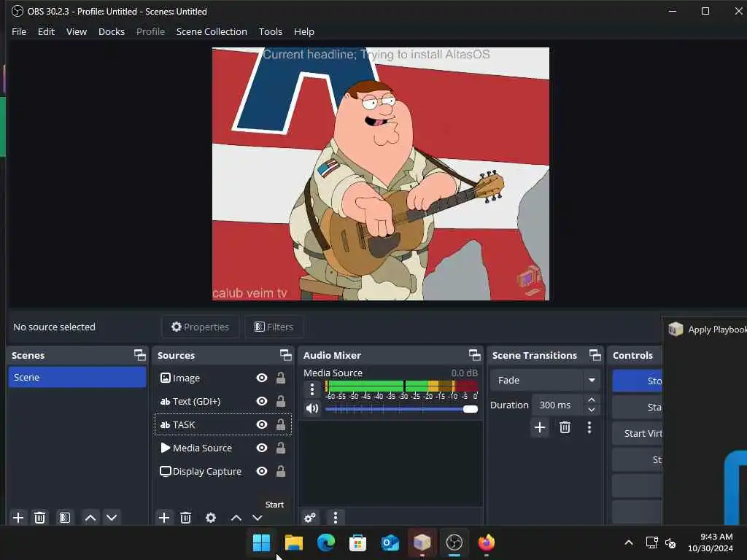This screenshot has width=747, height=560.
Task: Select the Media Source row
Action: click(223, 448)
